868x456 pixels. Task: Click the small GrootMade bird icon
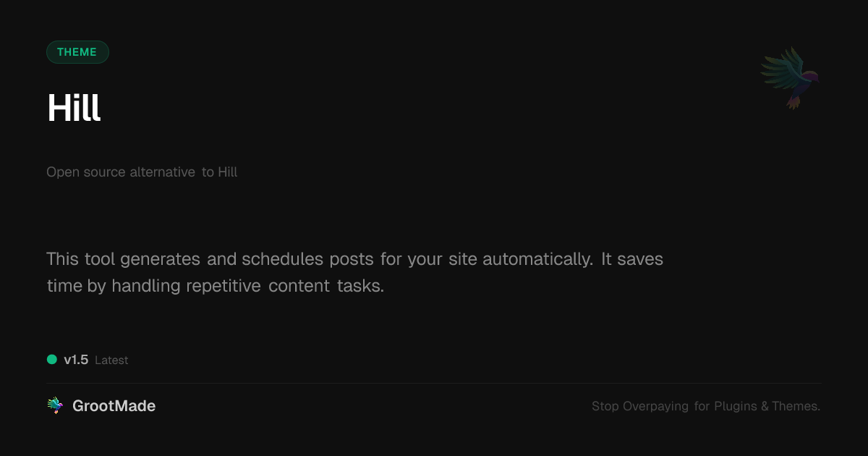point(55,406)
